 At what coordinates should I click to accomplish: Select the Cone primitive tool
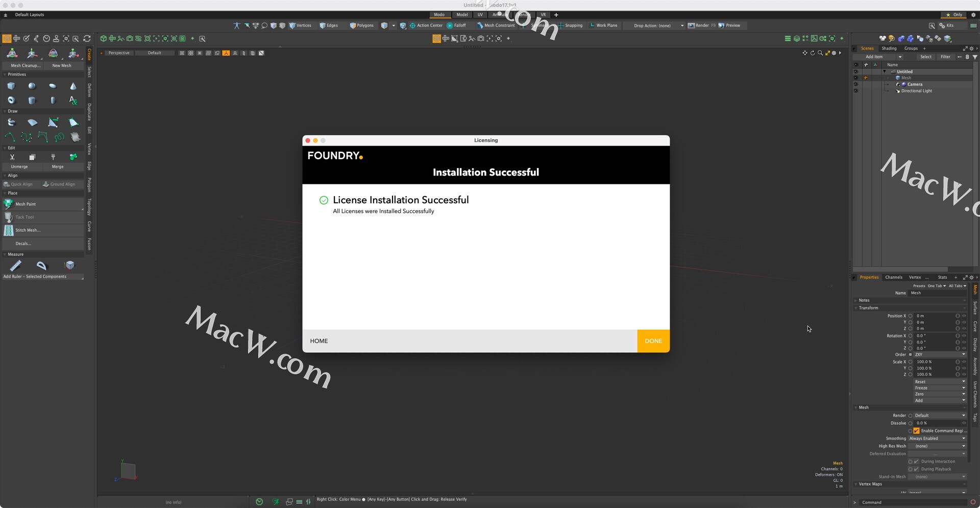pos(73,86)
